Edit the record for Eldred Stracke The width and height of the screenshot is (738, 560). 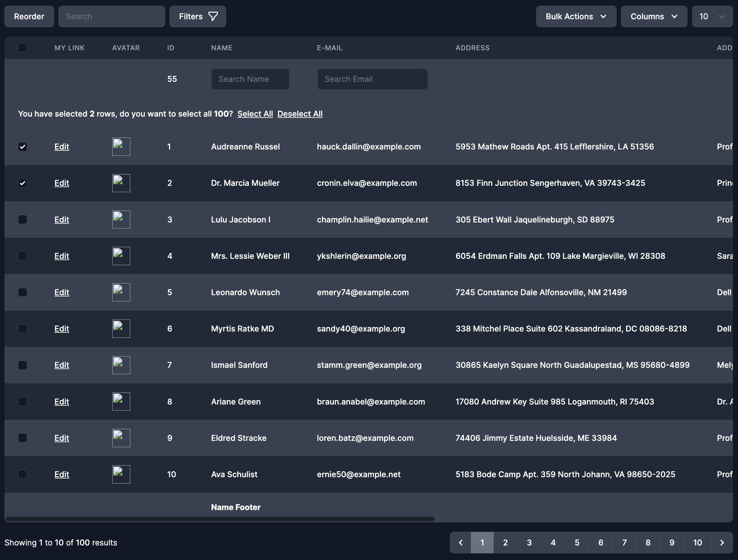coord(61,438)
